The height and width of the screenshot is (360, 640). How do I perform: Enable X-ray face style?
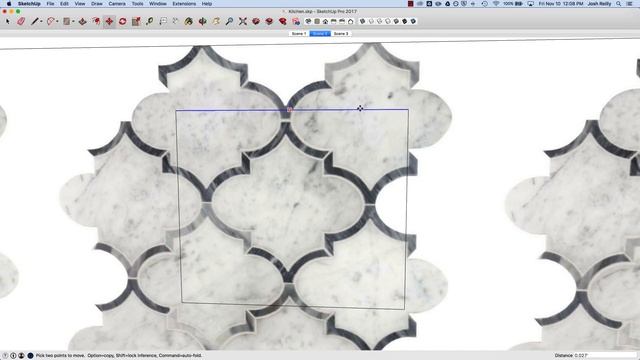(x=362, y=21)
